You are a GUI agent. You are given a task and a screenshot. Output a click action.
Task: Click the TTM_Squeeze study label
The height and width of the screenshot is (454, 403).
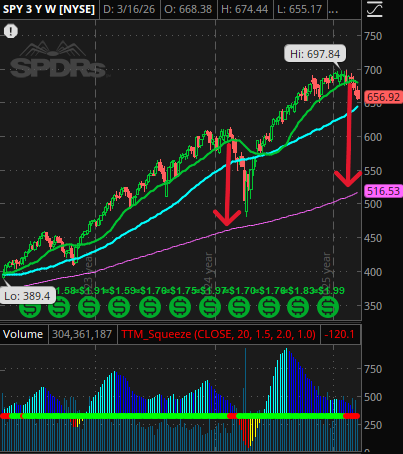[218, 334]
